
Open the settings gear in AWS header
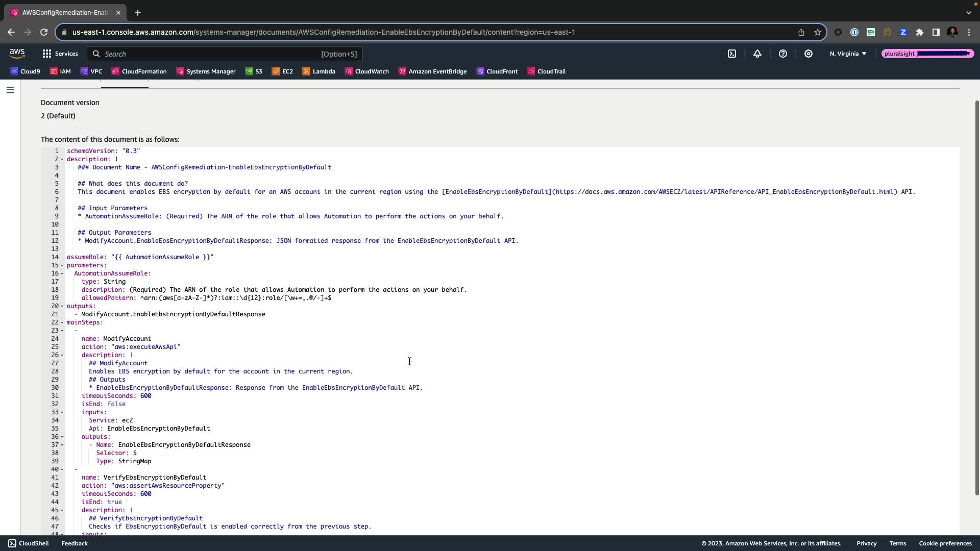click(808, 54)
